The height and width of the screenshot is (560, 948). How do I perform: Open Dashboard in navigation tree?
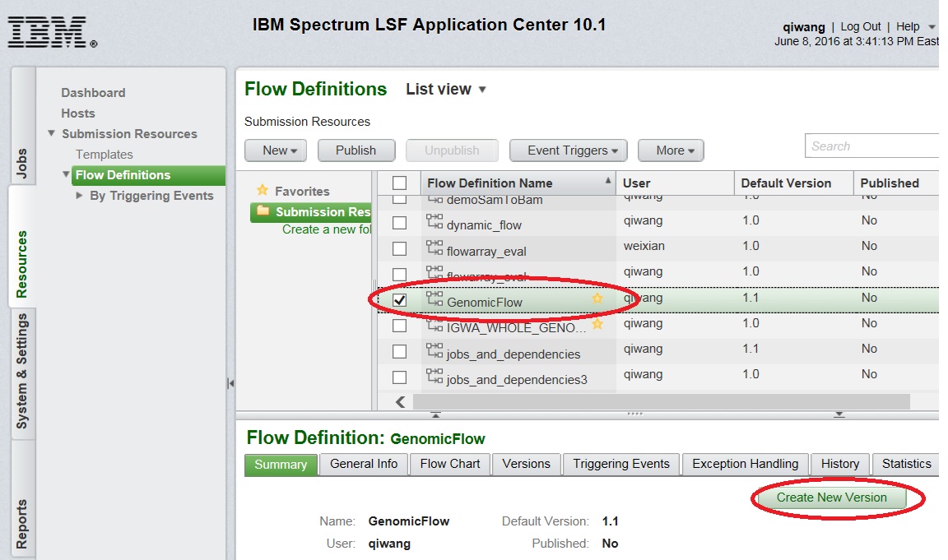click(x=93, y=92)
